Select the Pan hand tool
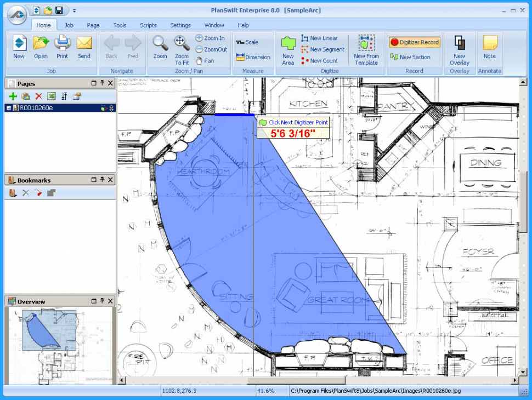This screenshot has width=532, height=400. [x=205, y=61]
